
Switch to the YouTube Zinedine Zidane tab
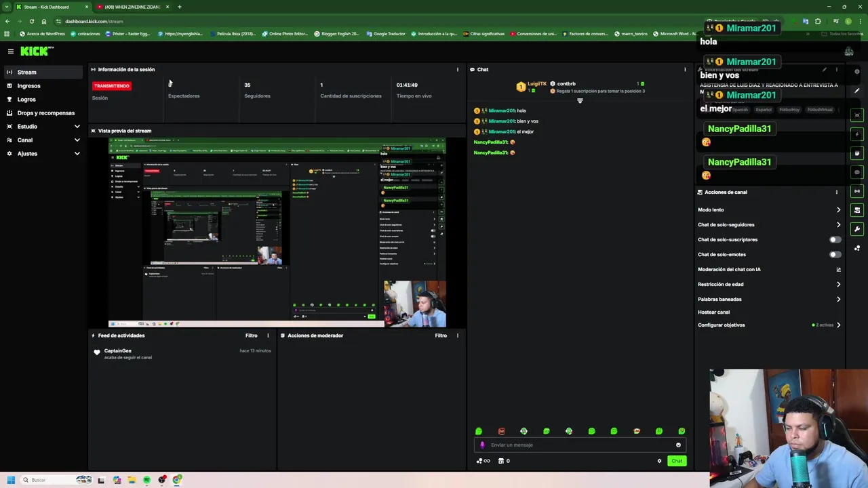click(133, 7)
